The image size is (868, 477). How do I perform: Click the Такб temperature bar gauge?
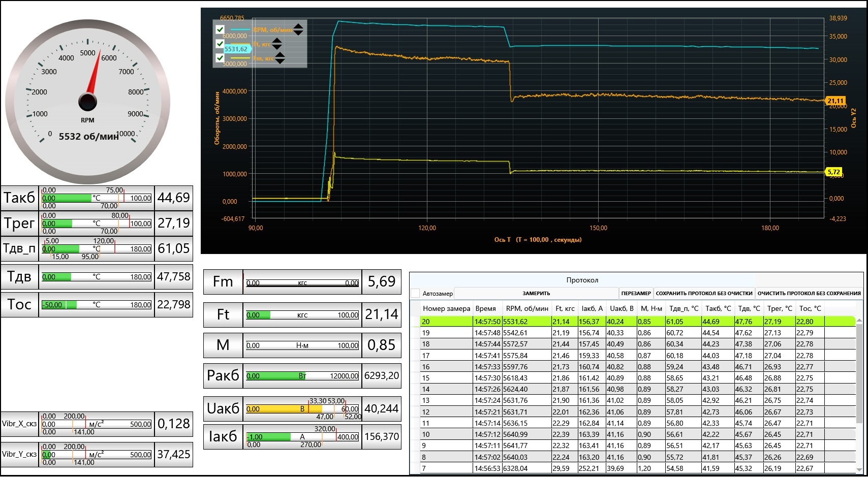[x=97, y=198]
